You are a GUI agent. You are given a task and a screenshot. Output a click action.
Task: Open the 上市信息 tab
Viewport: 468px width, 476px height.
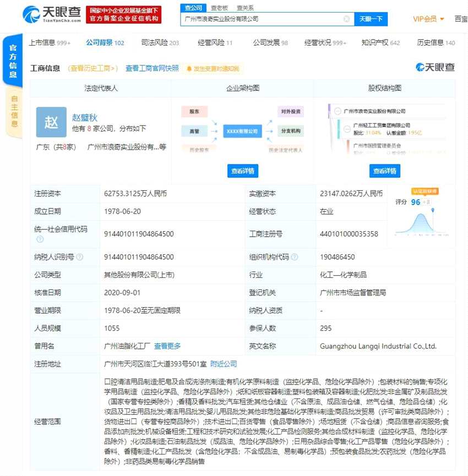(50, 43)
